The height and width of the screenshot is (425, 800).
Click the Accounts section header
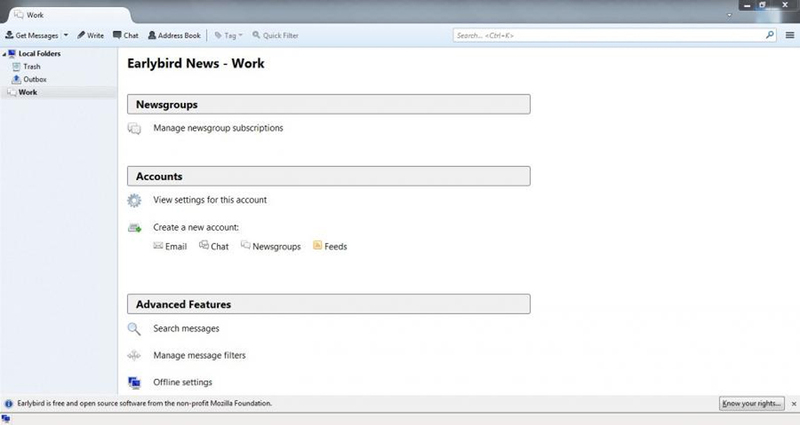329,176
